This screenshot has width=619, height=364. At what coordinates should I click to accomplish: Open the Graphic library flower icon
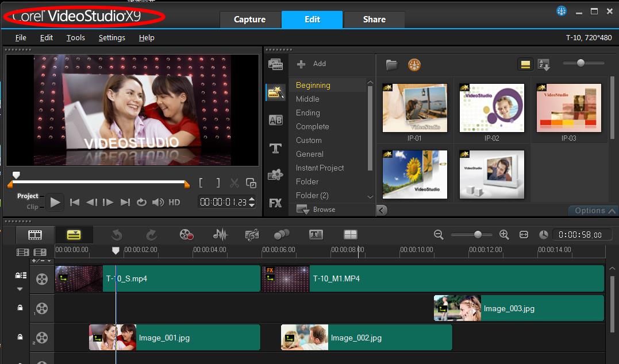tap(275, 175)
